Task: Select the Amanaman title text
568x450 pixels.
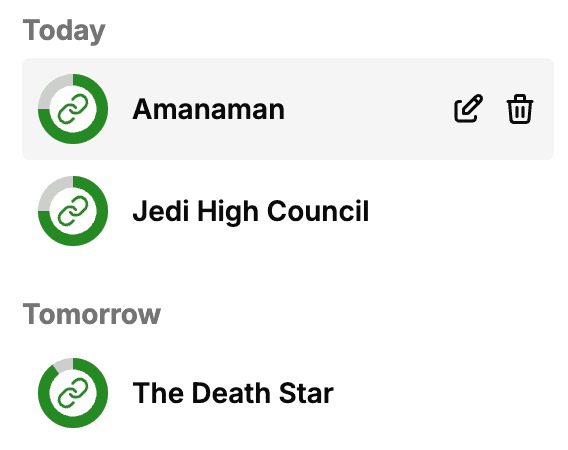Action: [x=209, y=109]
